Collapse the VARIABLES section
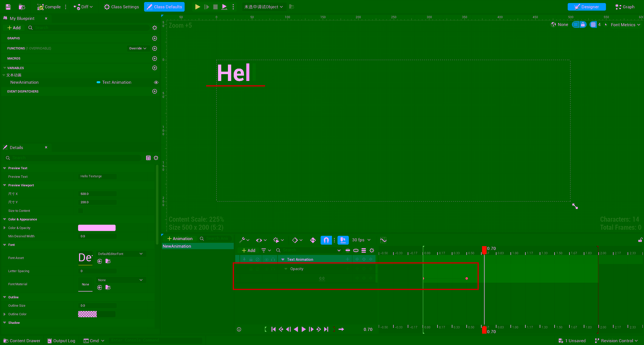Viewport: 644px width, 345px height. 5,68
